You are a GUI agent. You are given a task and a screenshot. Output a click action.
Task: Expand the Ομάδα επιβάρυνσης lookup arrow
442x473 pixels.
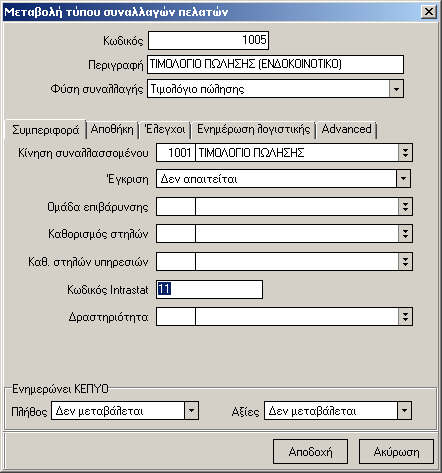point(405,207)
